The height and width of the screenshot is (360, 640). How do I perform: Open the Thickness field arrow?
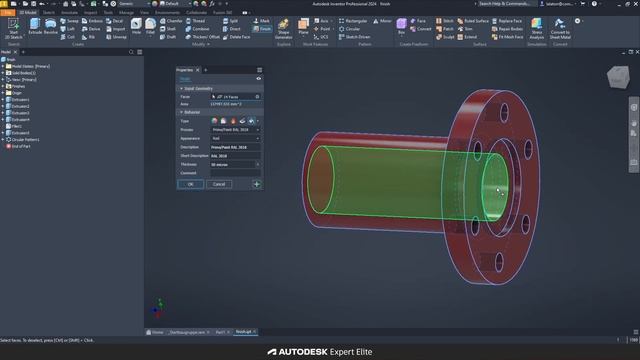[x=258, y=164]
